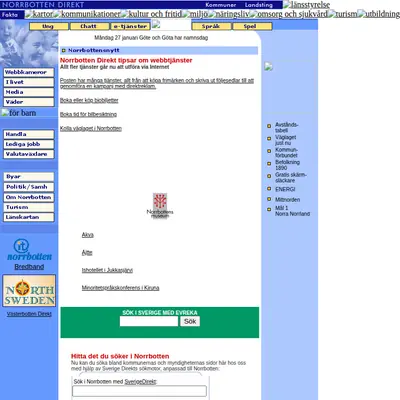Open the näringsliv link
The height and width of the screenshot is (400, 400).
tap(229, 14)
